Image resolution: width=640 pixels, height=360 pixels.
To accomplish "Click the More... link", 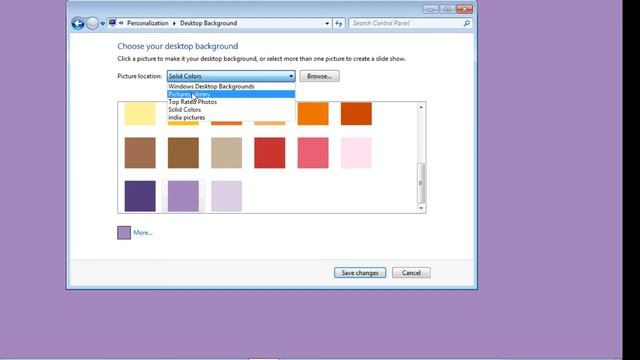I will 143,233.
